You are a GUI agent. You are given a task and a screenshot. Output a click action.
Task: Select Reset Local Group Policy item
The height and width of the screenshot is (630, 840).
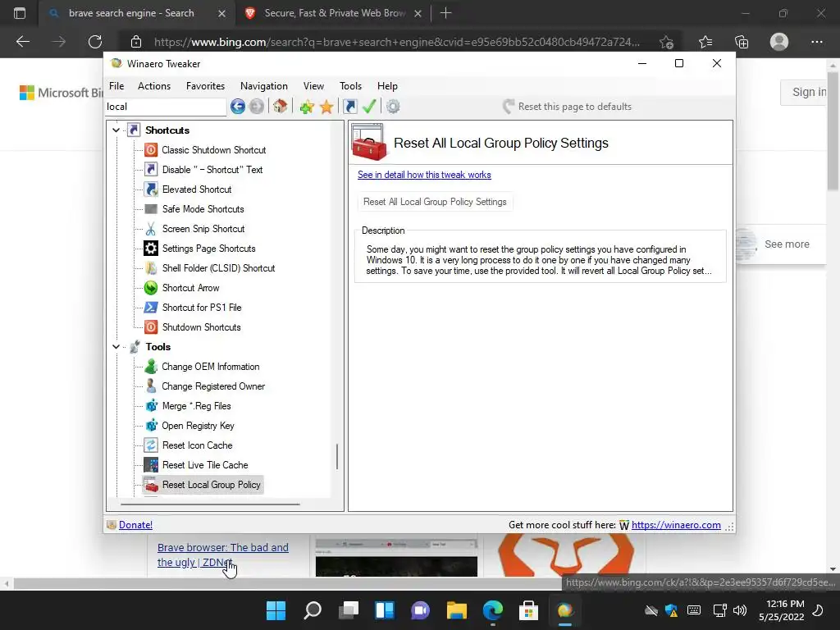[211, 485]
